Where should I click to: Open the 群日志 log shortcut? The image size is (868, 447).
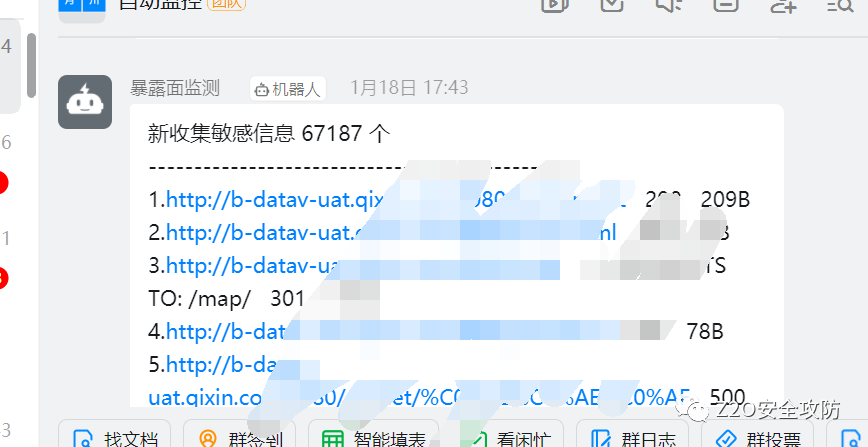(x=633, y=438)
